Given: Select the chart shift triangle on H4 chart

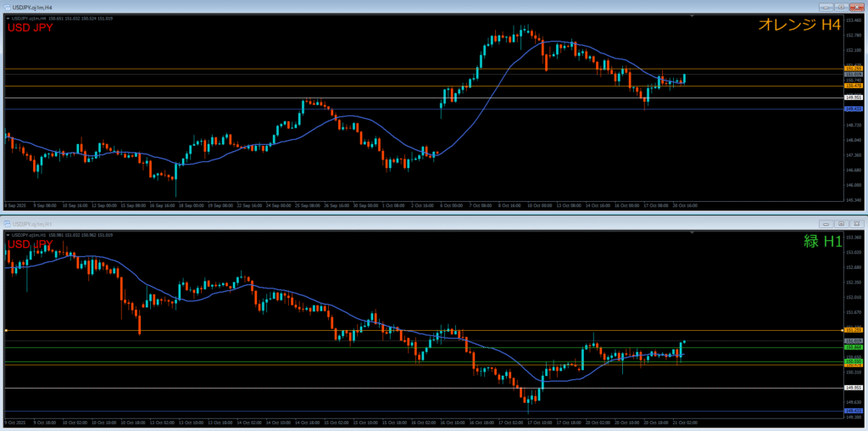Looking at the screenshot, I should [693, 17].
